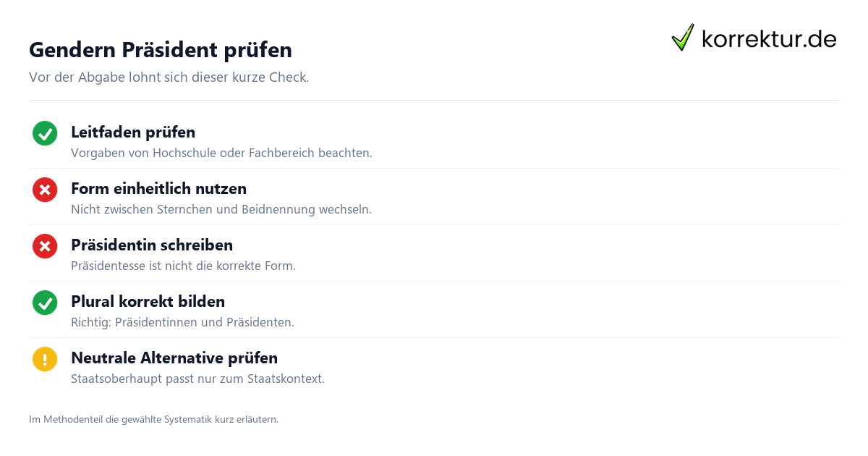Click text about Sternchen und Beidnennung
Screen dimensions: 868x456
coord(221,210)
